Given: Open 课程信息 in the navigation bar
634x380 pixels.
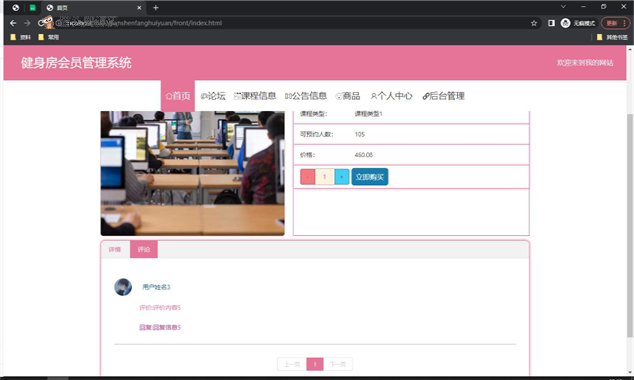Looking at the screenshot, I should pyautogui.click(x=255, y=96).
